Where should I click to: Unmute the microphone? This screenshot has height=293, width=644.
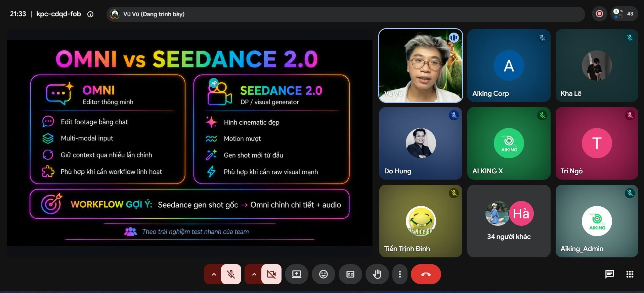tap(231, 274)
